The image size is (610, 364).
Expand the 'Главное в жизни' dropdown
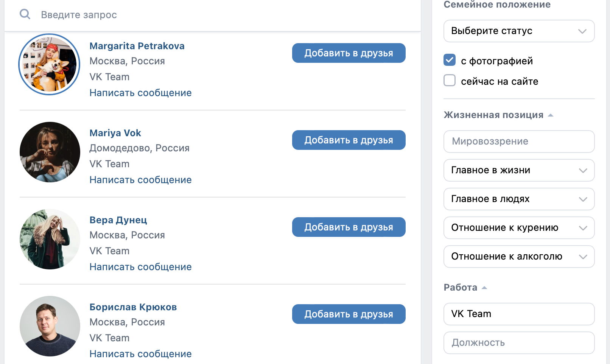coord(519,170)
